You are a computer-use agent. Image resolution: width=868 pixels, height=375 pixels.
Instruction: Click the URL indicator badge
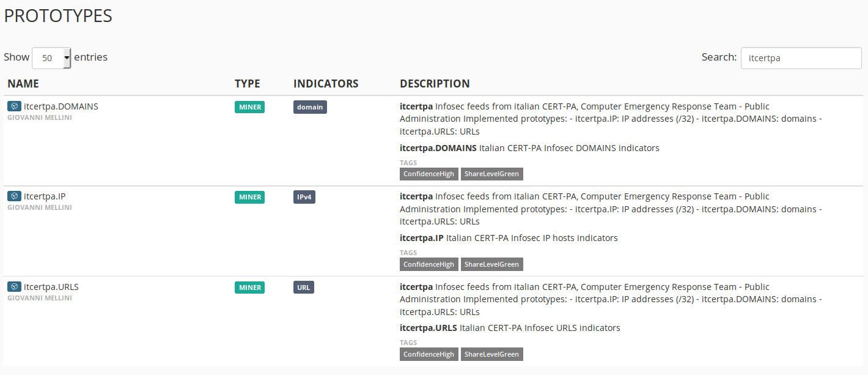[x=304, y=288]
